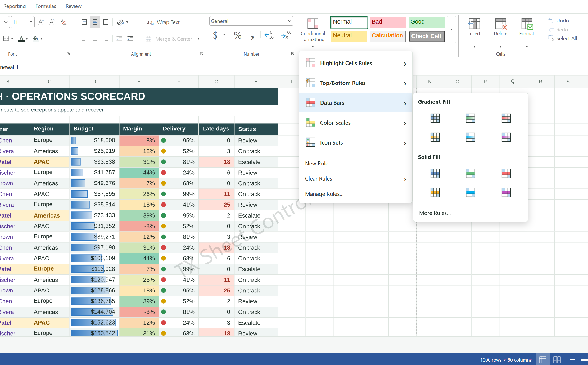Toggle Middle Align button

[95, 22]
